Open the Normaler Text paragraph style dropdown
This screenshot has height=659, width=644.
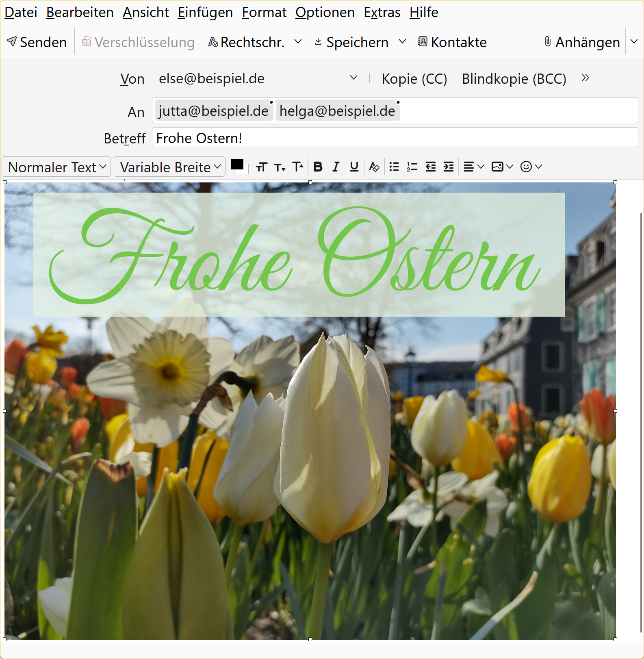coord(56,167)
